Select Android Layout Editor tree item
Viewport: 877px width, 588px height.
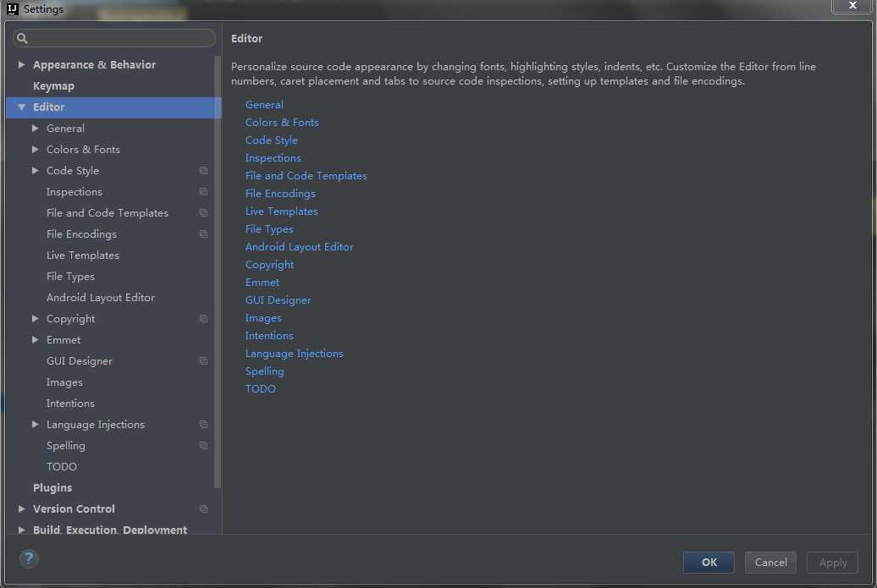pyautogui.click(x=101, y=298)
